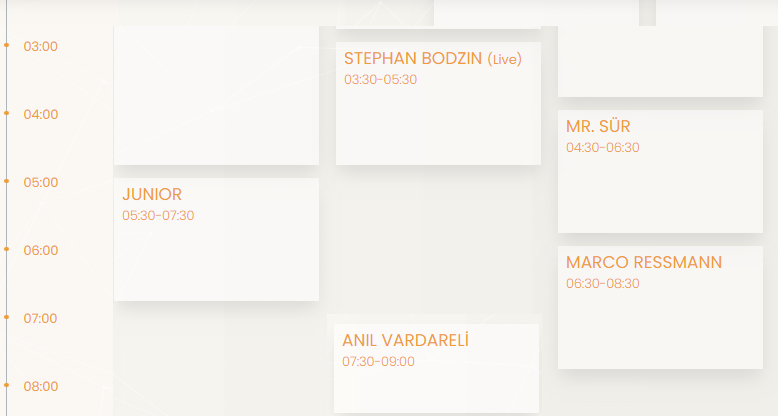This screenshot has height=416, width=778.
Task: Click the 03:30-05:30 time range text
Action: point(381,79)
